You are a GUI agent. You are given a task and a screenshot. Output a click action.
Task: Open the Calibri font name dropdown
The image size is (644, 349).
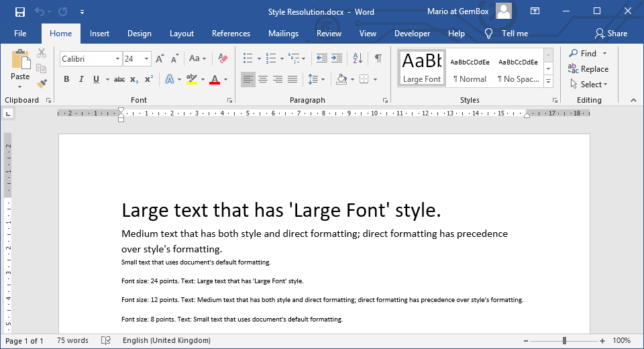tap(117, 59)
